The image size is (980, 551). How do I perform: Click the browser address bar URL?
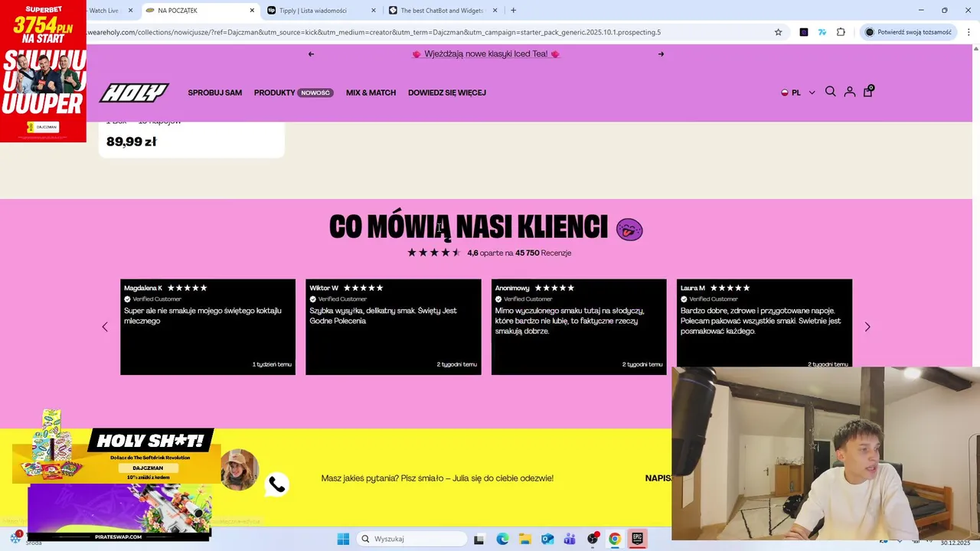tap(374, 32)
